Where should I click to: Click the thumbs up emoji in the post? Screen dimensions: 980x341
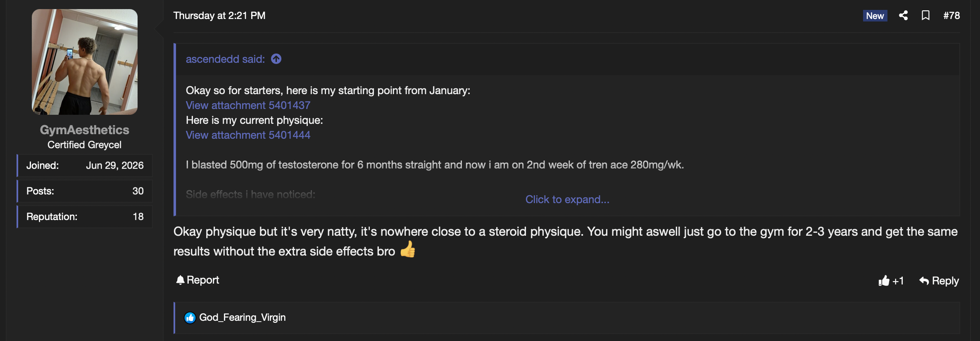tap(408, 249)
